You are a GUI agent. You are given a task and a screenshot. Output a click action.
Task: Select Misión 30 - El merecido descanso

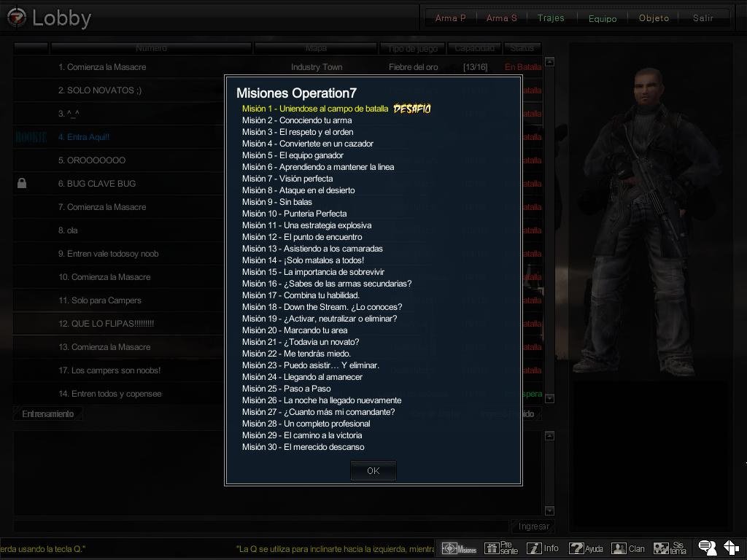pos(303,447)
